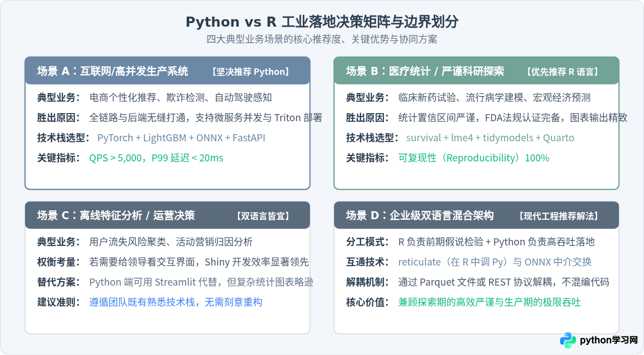Click the 替代方案 label in 场景 C
644x355 pixels.
(58, 282)
